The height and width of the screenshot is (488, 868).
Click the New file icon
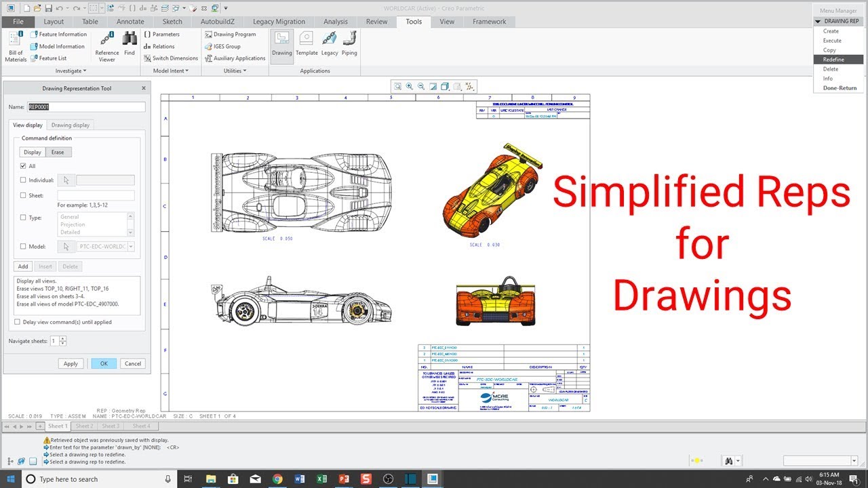pos(26,8)
